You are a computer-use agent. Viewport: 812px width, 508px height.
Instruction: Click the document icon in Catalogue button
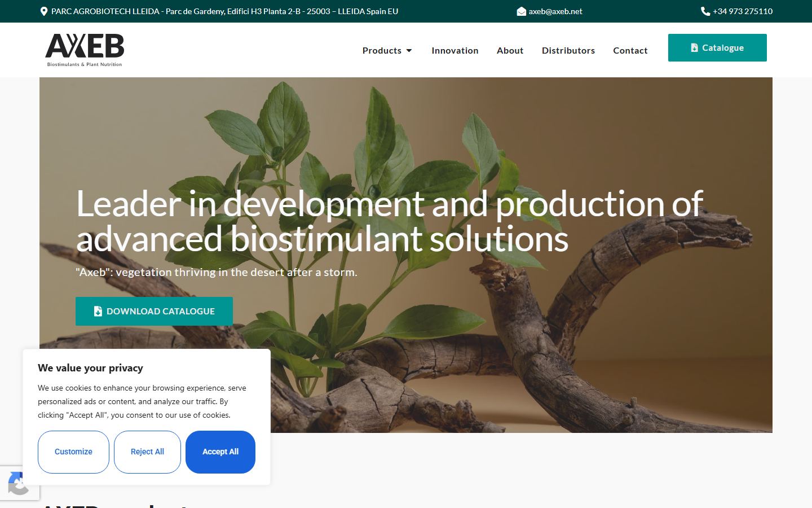695,48
